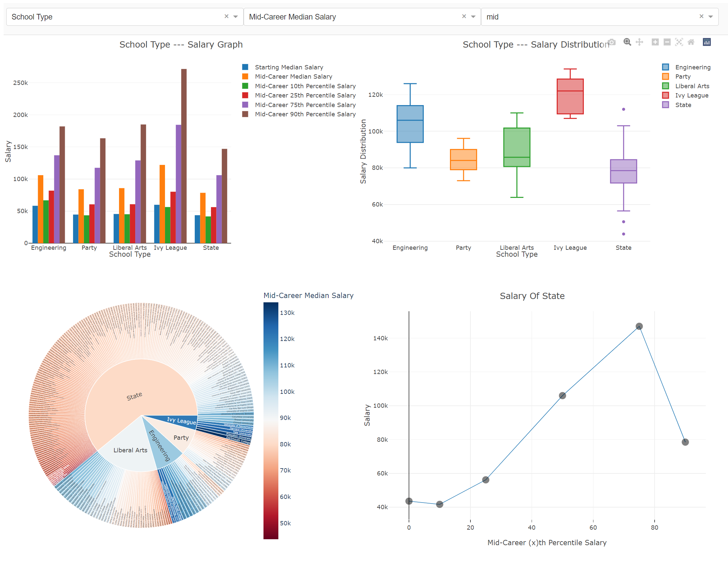Click the line chart point at 25th percentile
The width and height of the screenshot is (728, 565).
486,480
